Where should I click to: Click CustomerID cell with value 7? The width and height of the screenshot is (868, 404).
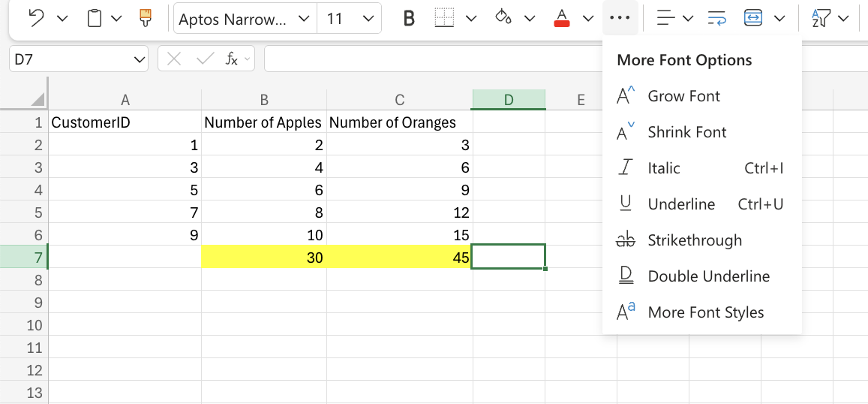(x=125, y=213)
